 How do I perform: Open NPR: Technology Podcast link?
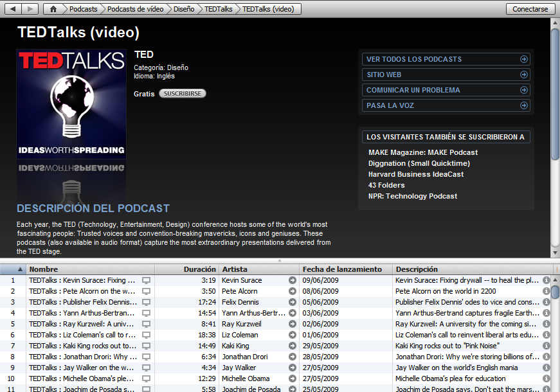tap(413, 196)
